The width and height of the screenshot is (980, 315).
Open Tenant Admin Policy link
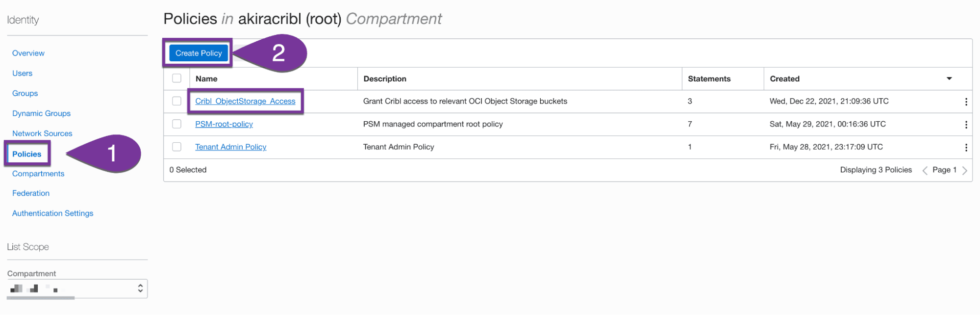(x=230, y=147)
